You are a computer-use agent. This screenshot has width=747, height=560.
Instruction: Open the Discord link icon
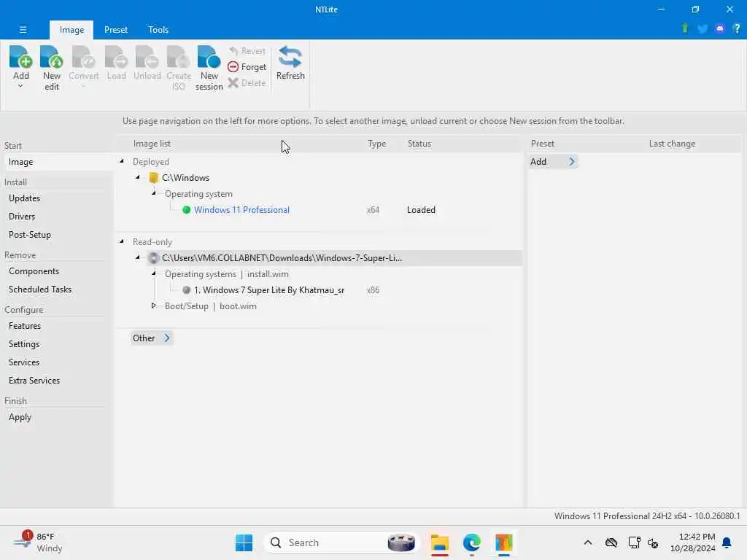click(719, 29)
